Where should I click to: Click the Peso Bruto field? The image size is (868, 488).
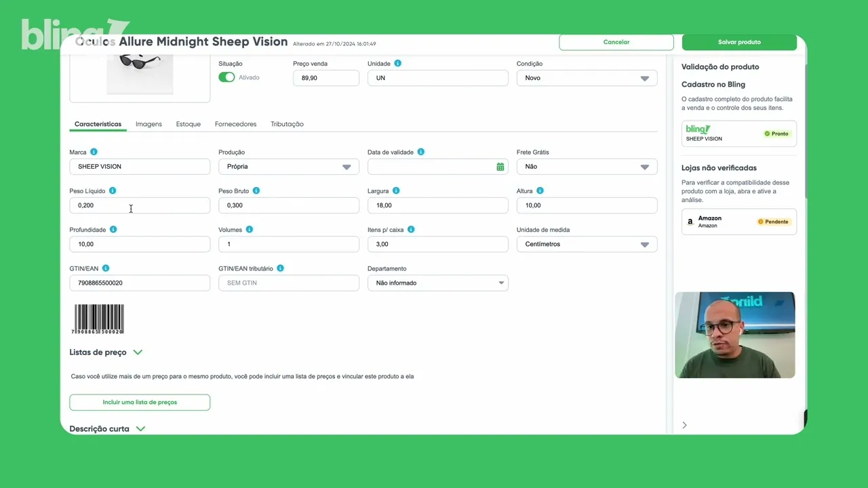point(289,205)
